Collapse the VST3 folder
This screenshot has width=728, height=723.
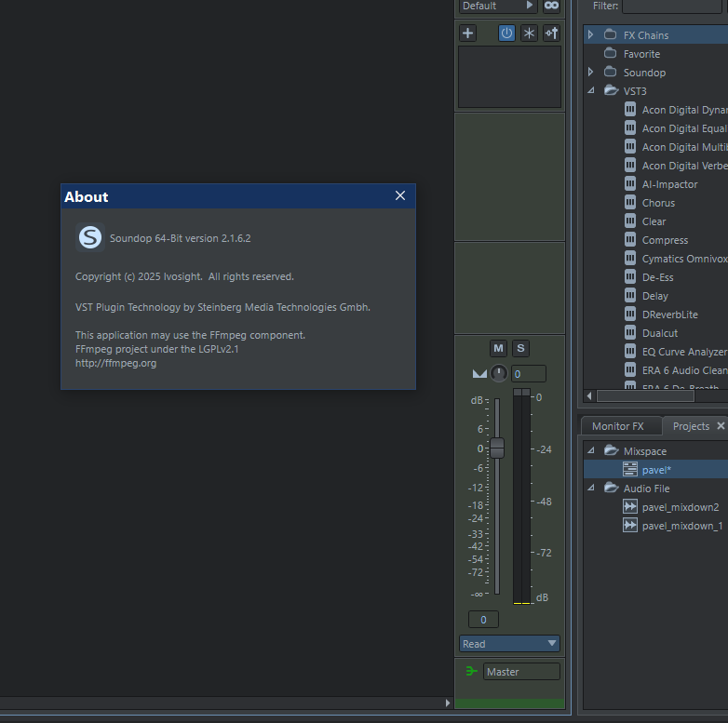[590, 90]
